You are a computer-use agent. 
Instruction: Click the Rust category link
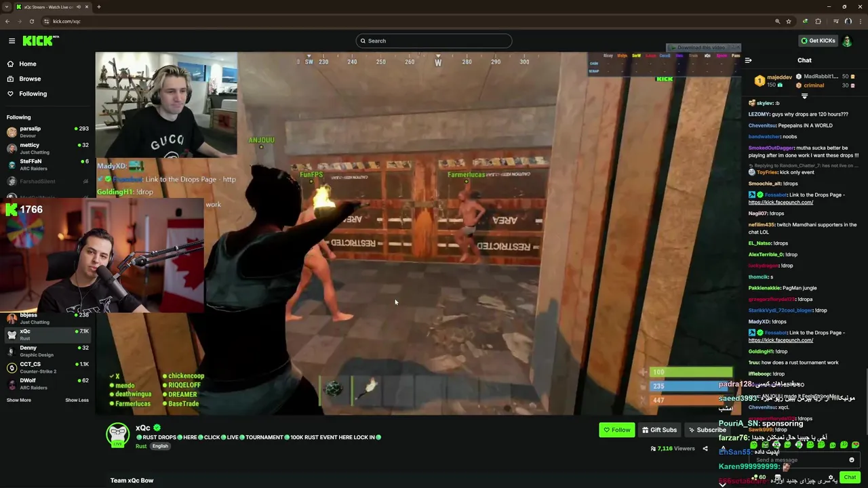(x=141, y=446)
